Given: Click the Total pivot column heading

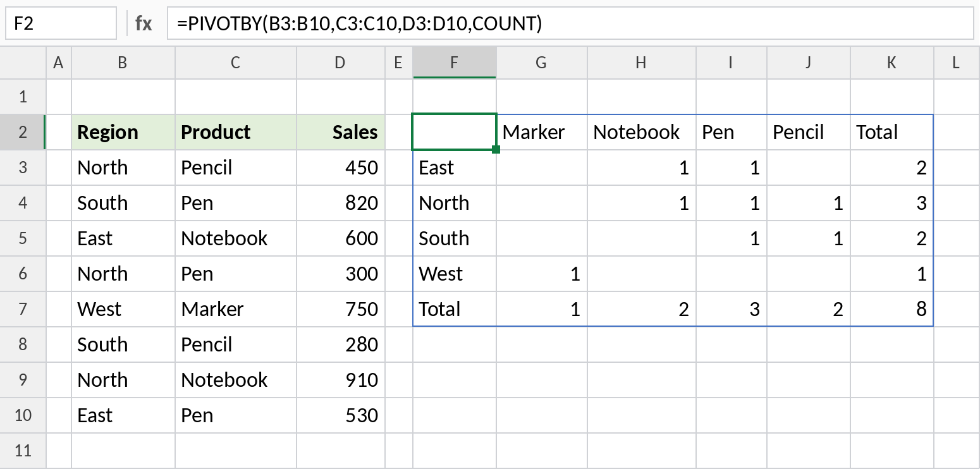Looking at the screenshot, I should (x=892, y=132).
